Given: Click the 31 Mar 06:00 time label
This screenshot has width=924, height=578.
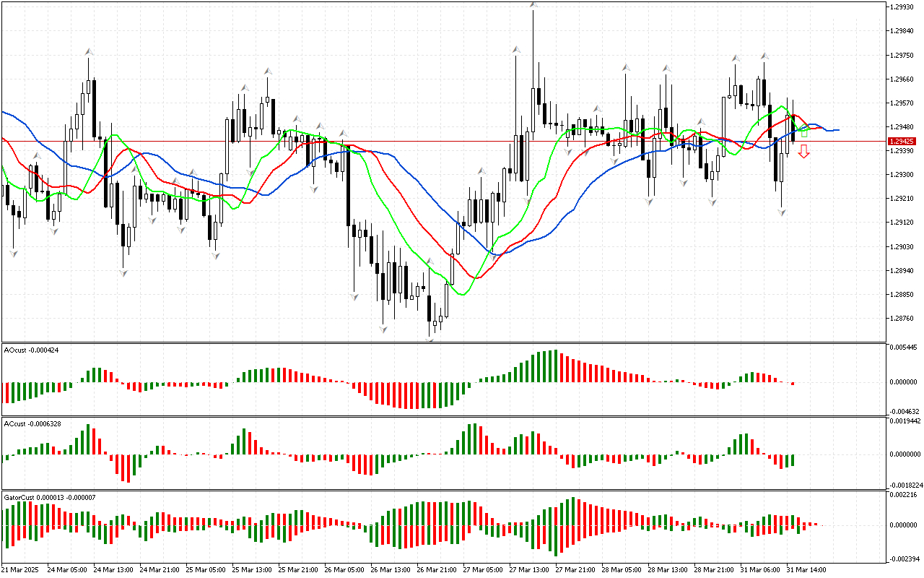Looking at the screenshot, I should (x=760, y=569).
